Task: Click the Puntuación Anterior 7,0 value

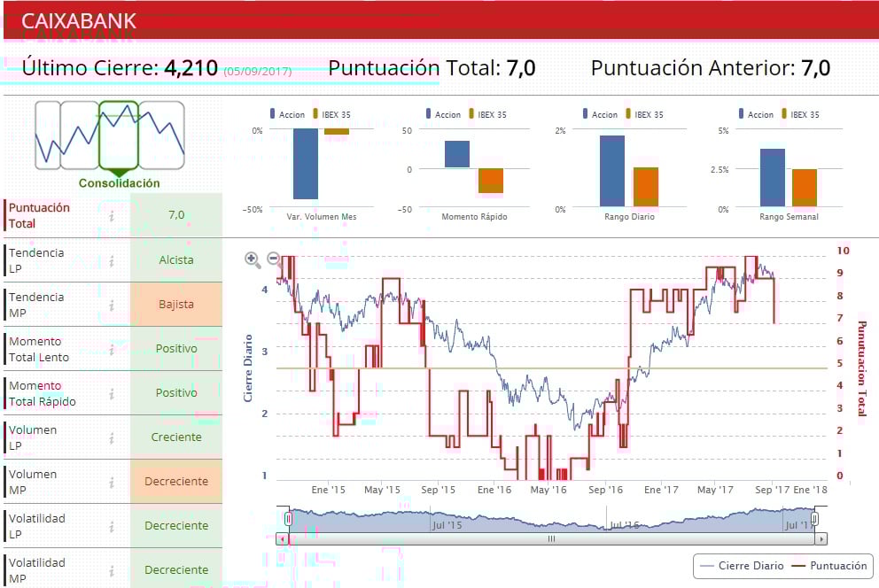Action: [816, 68]
